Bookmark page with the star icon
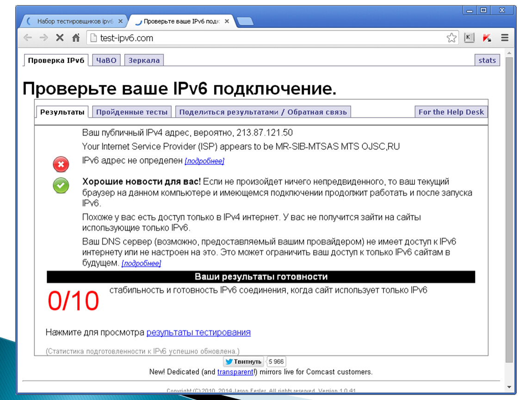This screenshot has height=400, width=532. pos(451,38)
